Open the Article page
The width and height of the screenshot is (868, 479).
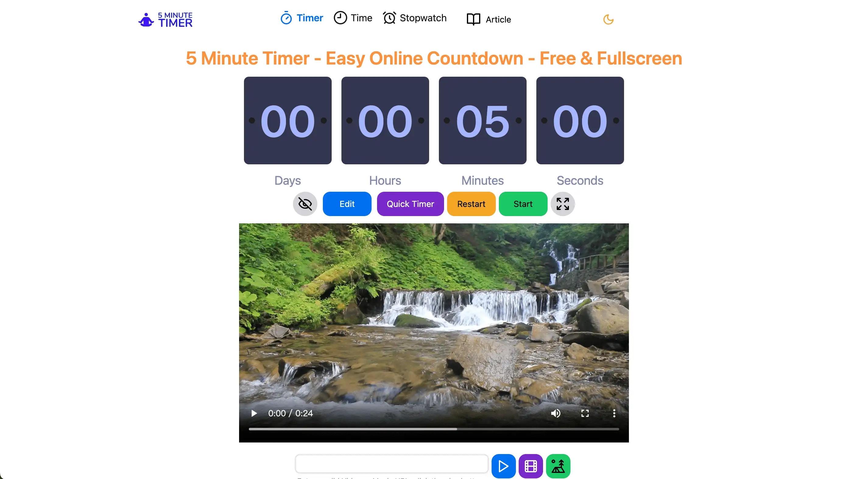(x=489, y=19)
